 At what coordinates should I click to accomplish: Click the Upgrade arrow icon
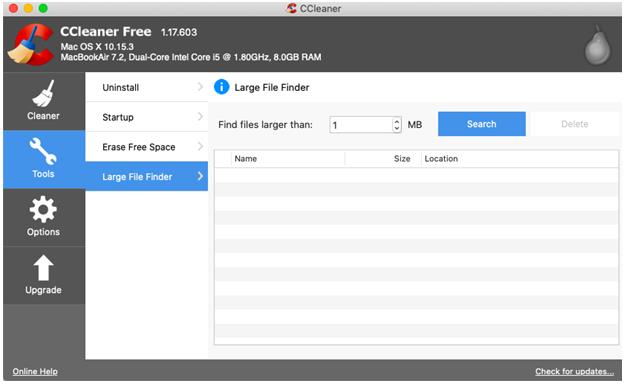(43, 267)
